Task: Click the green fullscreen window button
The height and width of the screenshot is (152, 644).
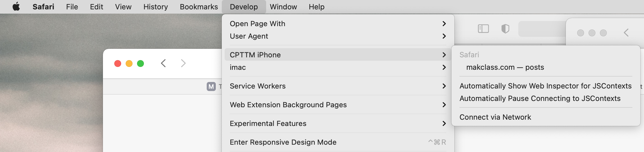Action: [140, 64]
